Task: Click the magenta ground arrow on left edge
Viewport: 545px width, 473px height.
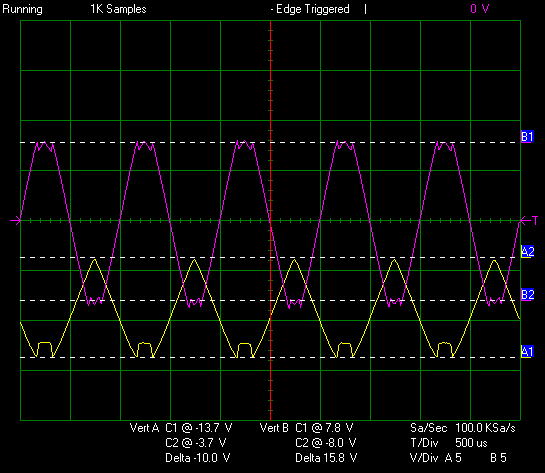Action: [15, 220]
